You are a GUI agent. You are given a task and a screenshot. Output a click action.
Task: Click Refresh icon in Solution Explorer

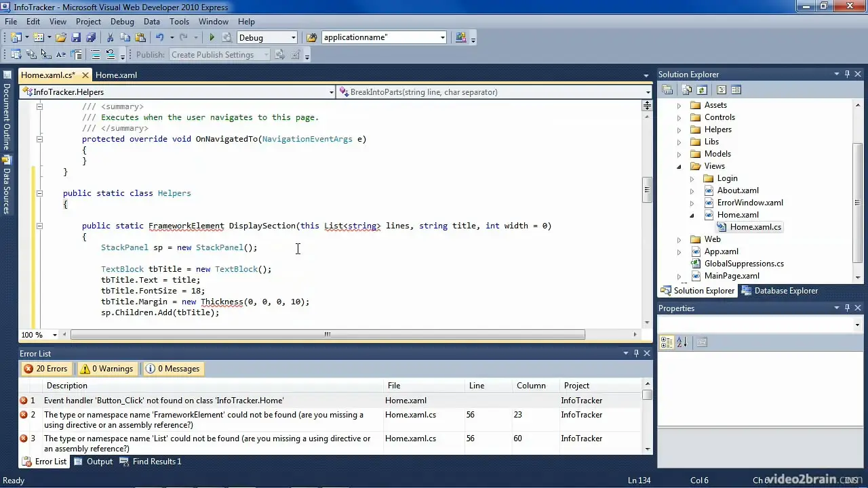coord(702,89)
